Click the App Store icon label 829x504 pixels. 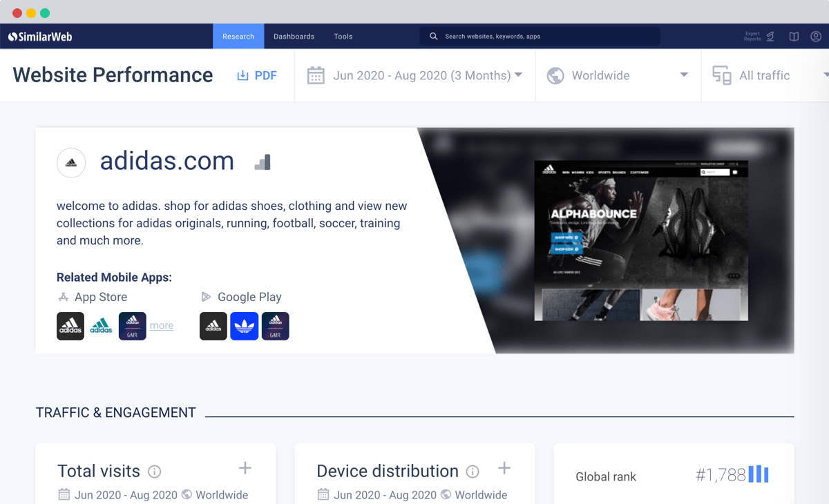click(93, 297)
